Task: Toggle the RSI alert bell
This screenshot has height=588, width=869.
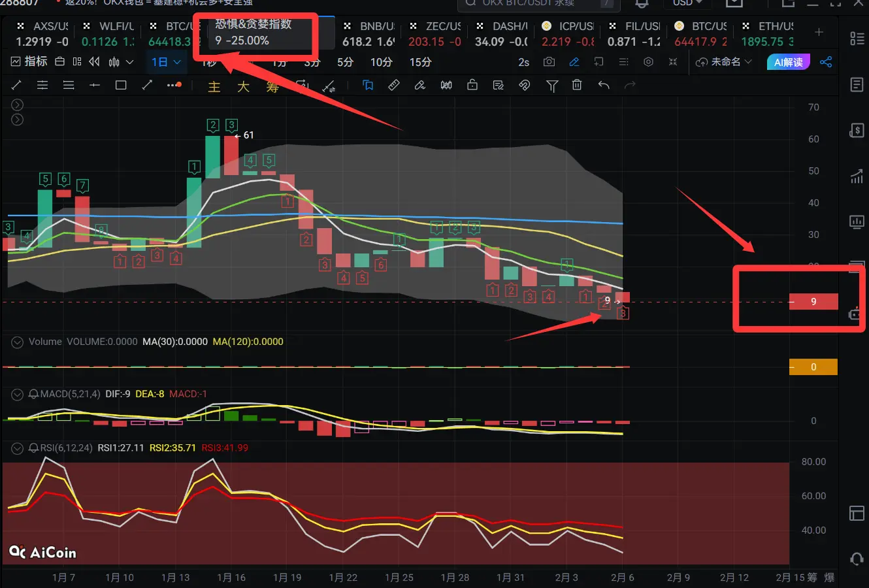Action: point(34,448)
